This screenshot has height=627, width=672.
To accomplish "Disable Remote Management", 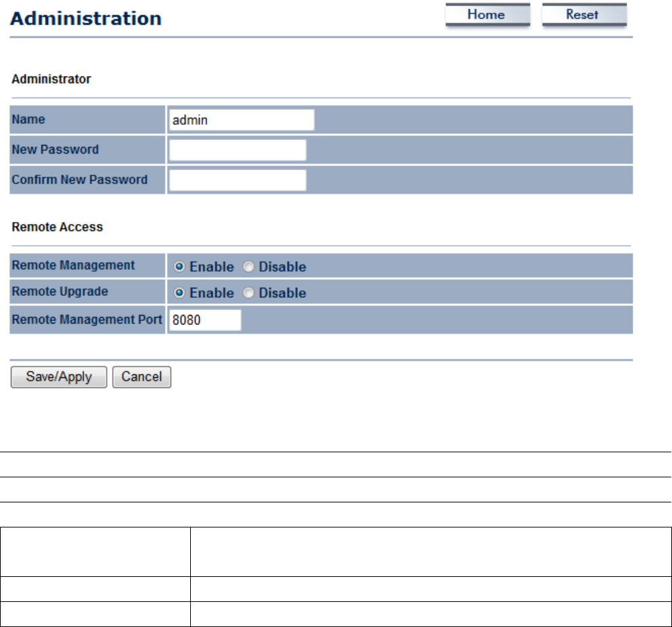I will (248, 267).
